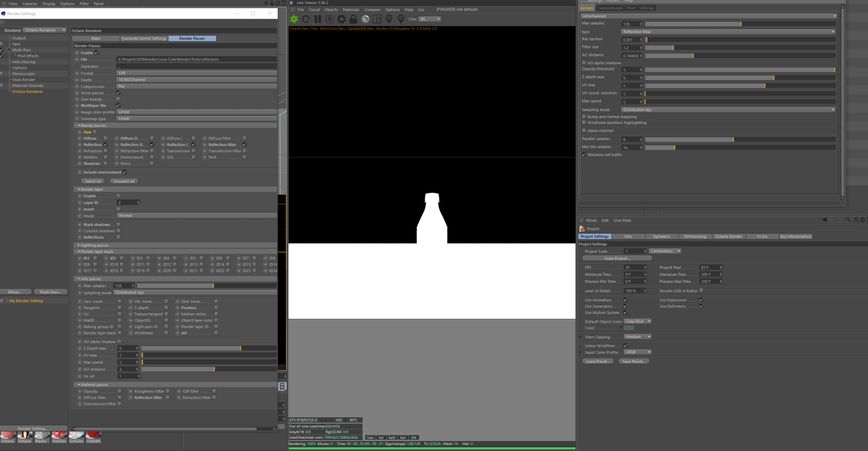This screenshot has width=868, height=451.
Task: Activate the render region icon
Action: pos(377,19)
